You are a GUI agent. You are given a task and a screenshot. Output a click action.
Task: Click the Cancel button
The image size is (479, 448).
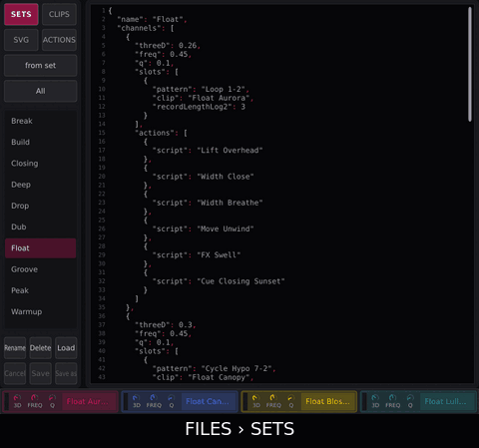(15, 373)
